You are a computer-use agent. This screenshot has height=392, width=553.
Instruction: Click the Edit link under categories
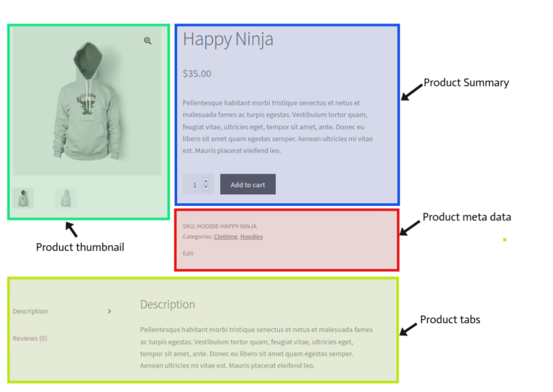(x=188, y=254)
